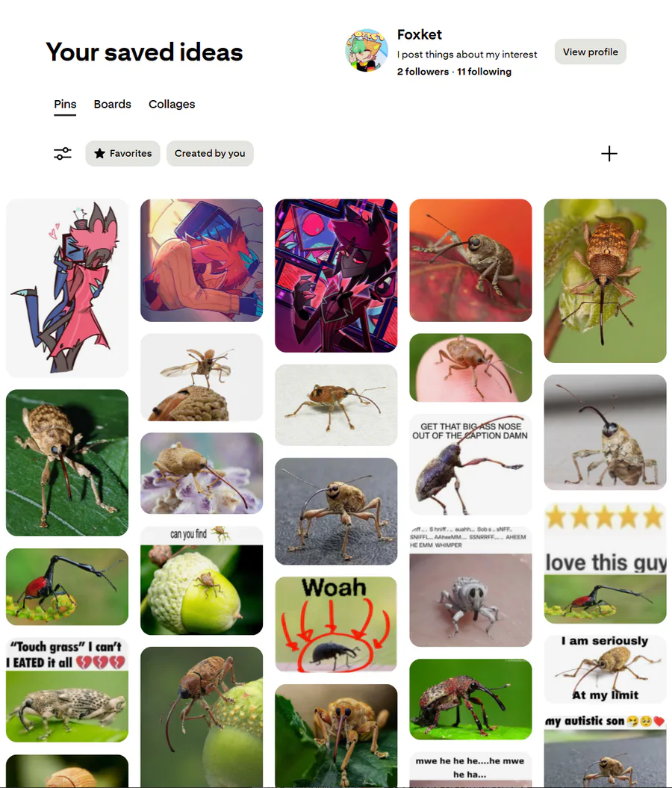The image size is (672, 788).
Task: Open the GET THAT BIG ASS NOSE pin
Action: [x=470, y=465]
